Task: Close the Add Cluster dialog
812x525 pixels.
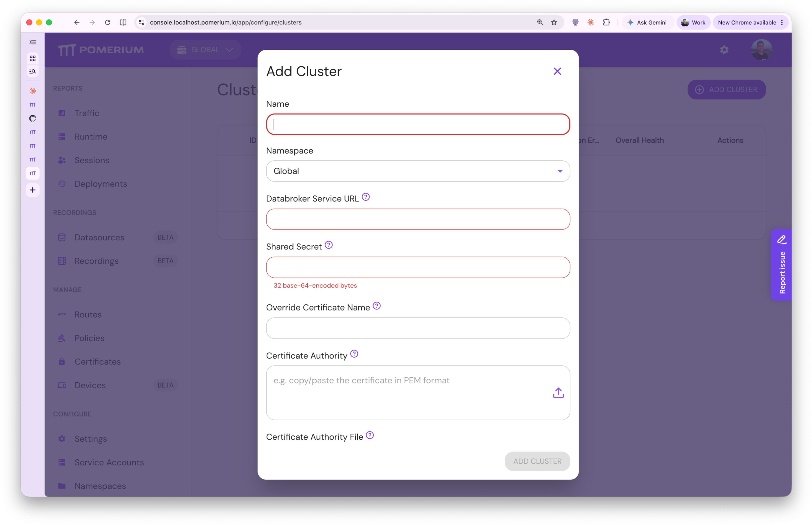Action: click(557, 71)
